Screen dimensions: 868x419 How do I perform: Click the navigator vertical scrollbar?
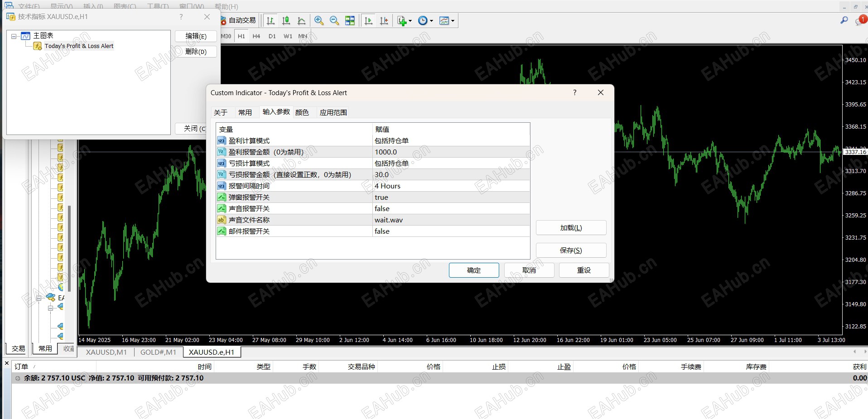pyautogui.click(x=69, y=248)
